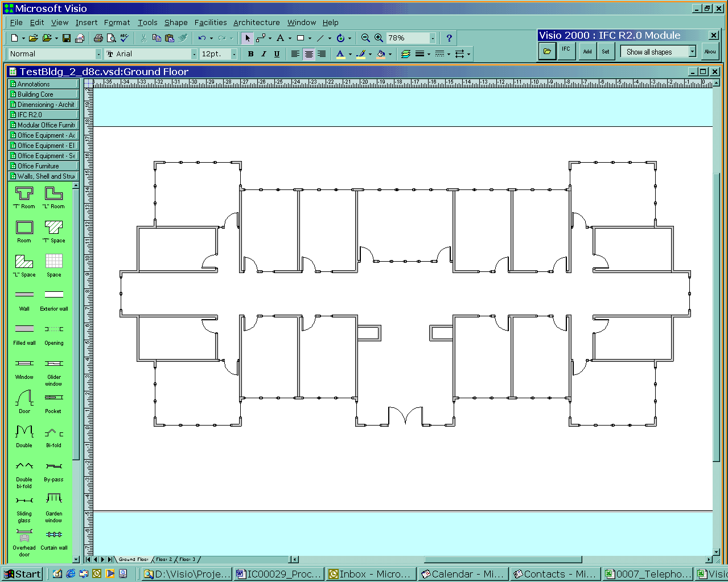Open Print Preview from the toolbar
The image size is (728, 582).
coord(111,38)
